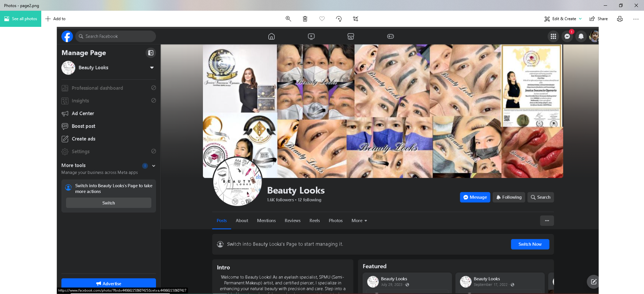644x294 pixels.
Task: Open the See more ellipsis in Photos
Action: [x=636, y=19]
